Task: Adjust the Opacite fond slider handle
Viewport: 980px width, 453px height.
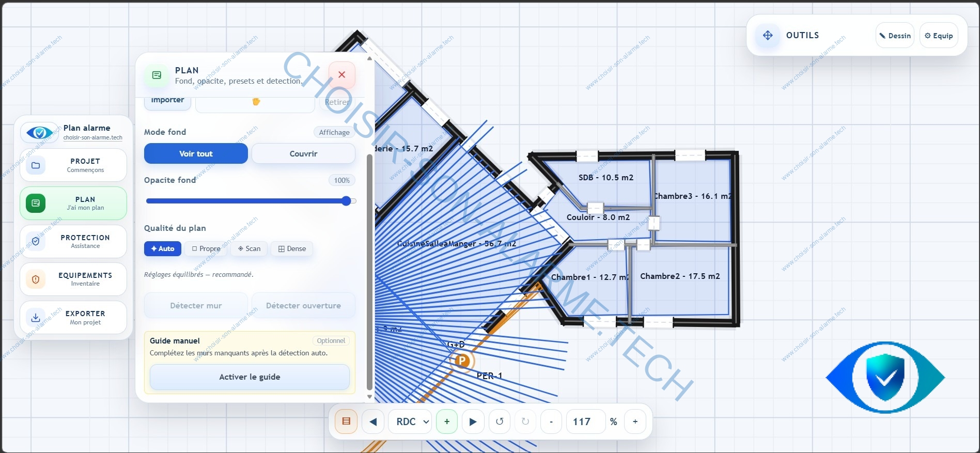Action: coord(346,201)
